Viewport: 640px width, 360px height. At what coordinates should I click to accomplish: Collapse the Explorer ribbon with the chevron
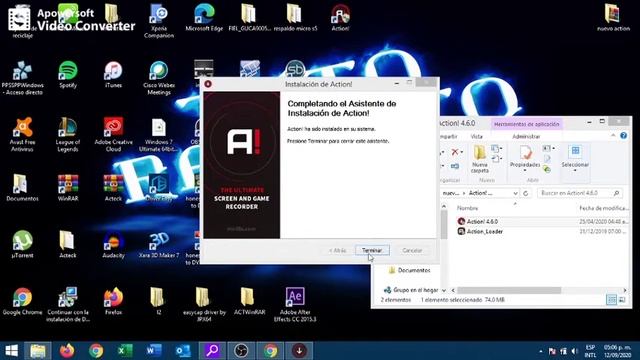click(613, 136)
